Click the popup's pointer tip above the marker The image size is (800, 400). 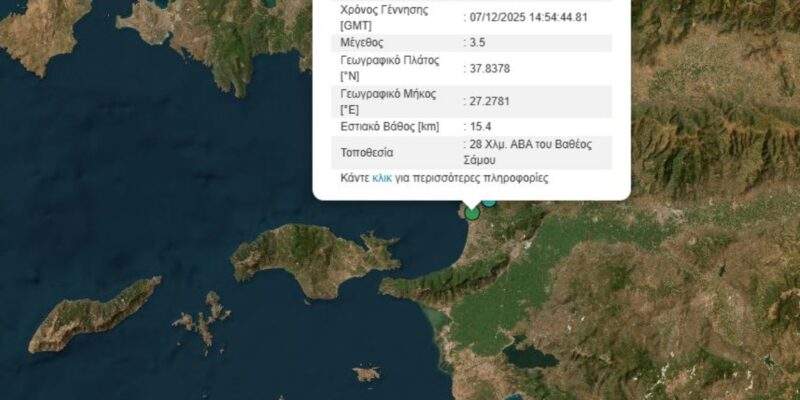[472, 204]
